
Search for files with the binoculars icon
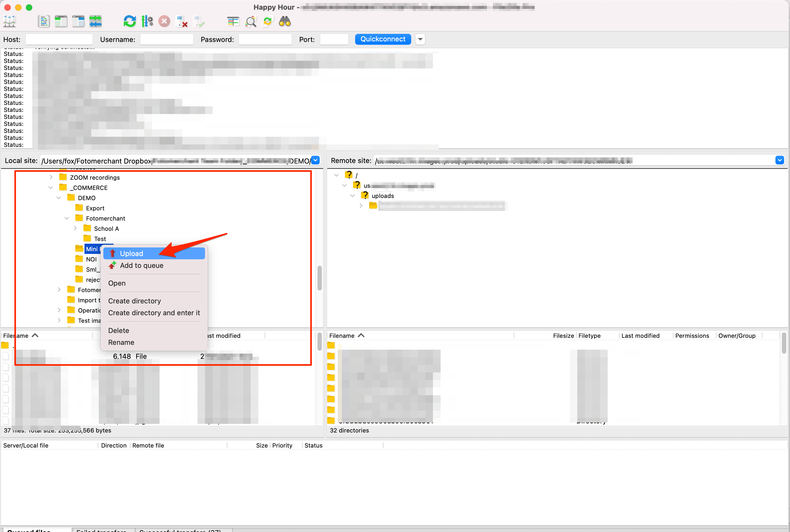coord(285,21)
